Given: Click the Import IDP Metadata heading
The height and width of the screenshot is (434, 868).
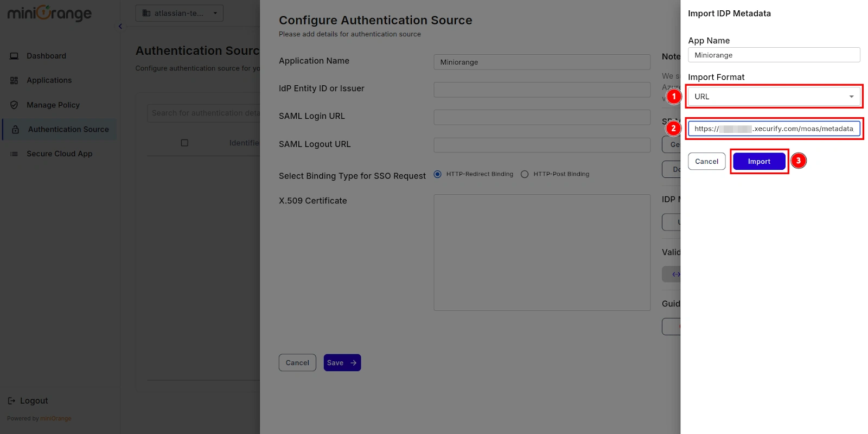Looking at the screenshot, I should (x=729, y=14).
